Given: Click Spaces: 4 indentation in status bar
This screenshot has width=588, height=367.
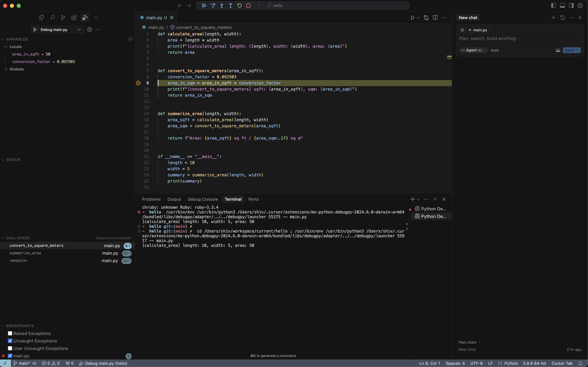Looking at the screenshot, I should click(455, 363).
